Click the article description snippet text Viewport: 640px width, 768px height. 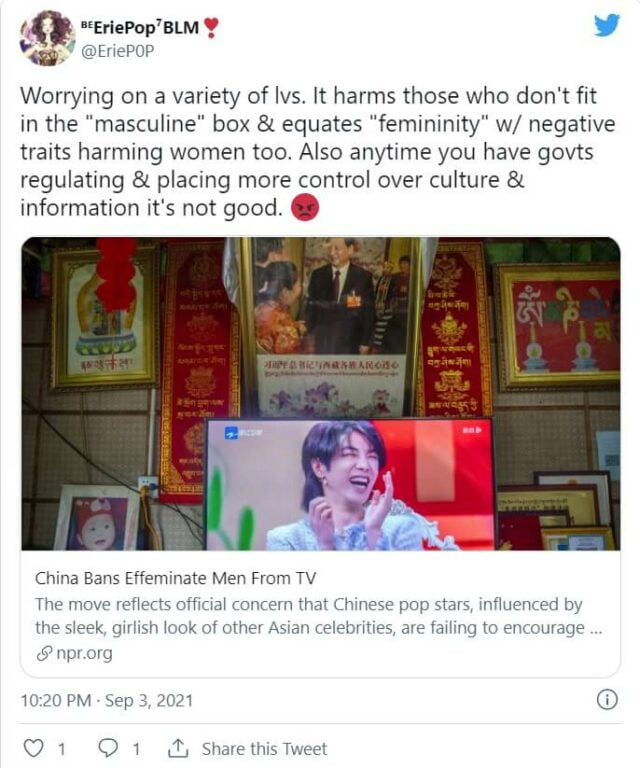tap(318, 616)
